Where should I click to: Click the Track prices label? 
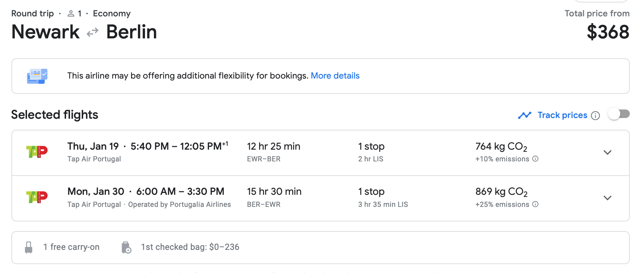[562, 115]
